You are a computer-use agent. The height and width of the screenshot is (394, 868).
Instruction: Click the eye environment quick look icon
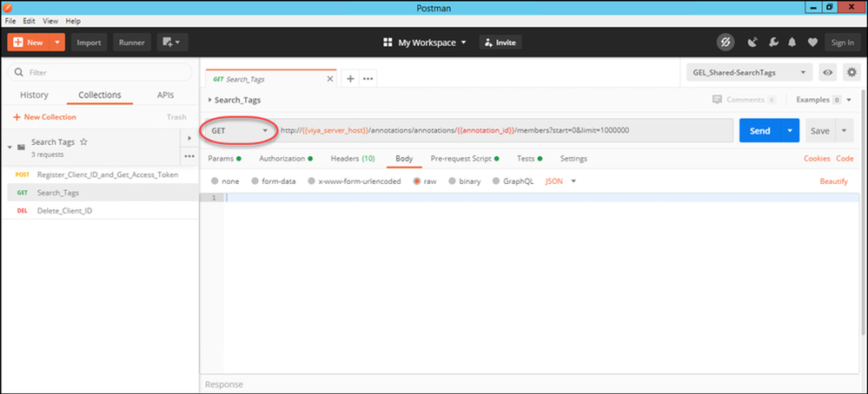(828, 72)
